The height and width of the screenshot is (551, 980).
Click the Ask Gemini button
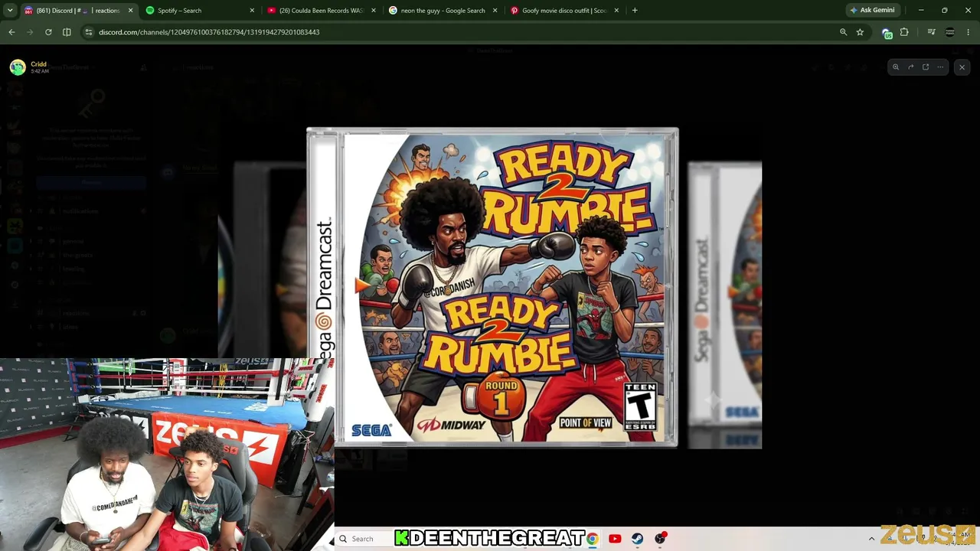872,11
